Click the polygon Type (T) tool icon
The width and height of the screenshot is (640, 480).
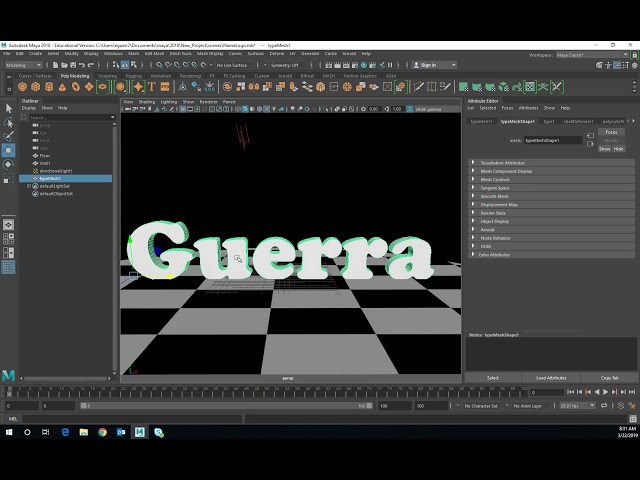tap(151, 87)
